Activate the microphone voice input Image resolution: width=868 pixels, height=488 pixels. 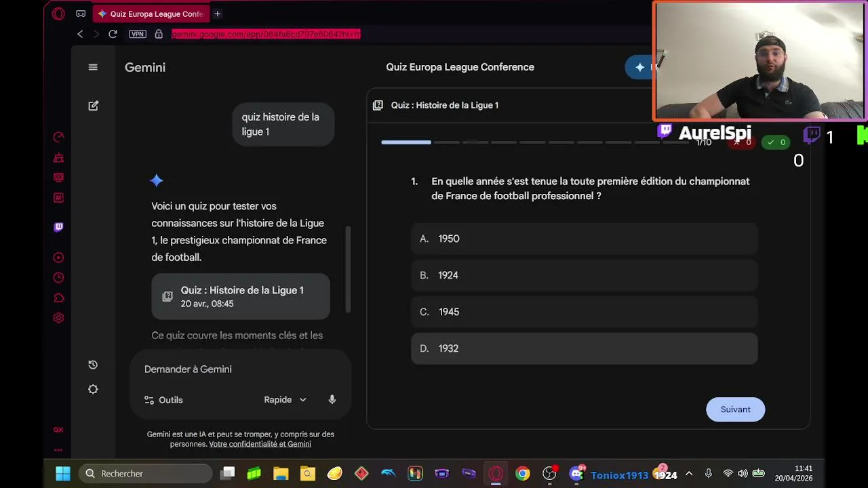pos(332,400)
